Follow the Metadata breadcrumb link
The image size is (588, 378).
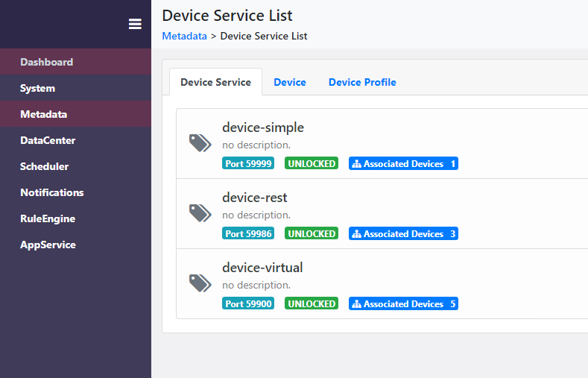[185, 36]
